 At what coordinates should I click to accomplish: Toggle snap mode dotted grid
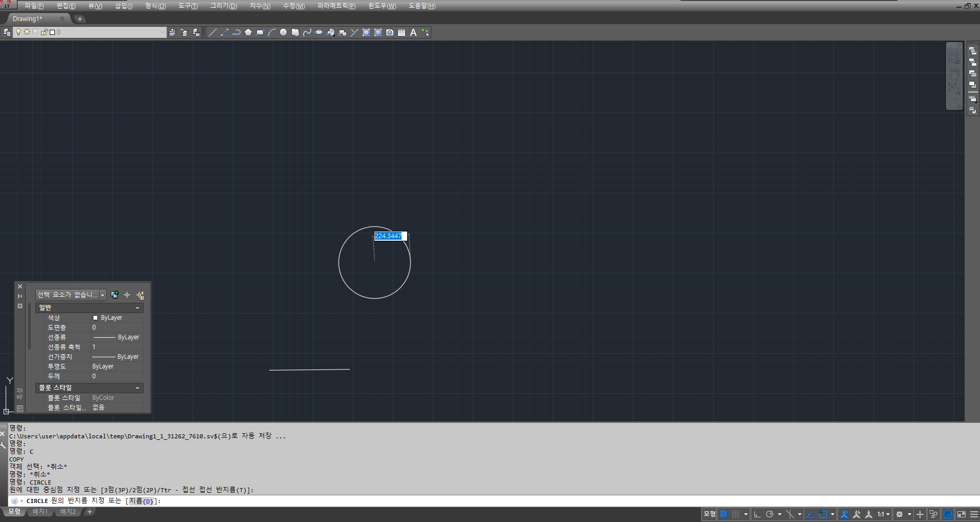point(735,514)
